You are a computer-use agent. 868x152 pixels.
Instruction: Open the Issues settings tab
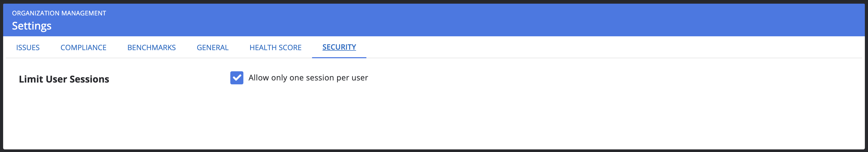point(28,48)
